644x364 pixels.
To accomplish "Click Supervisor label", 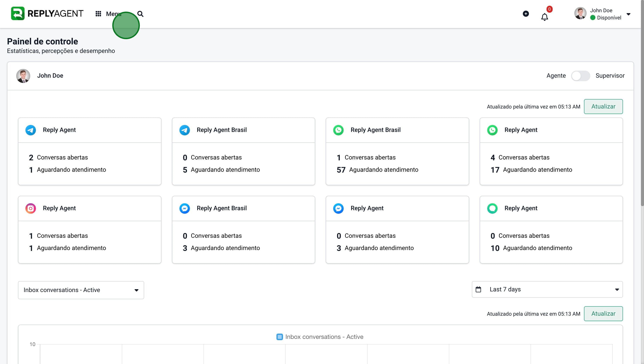I will [x=610, y=75].
